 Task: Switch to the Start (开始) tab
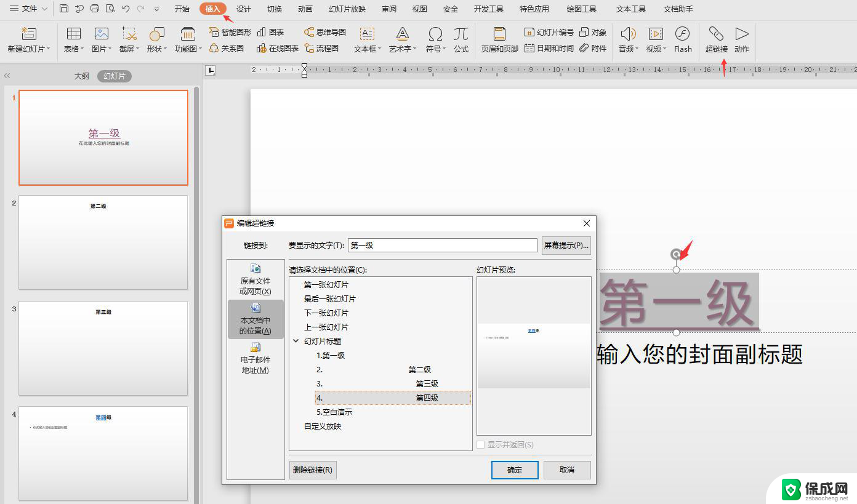182,9
